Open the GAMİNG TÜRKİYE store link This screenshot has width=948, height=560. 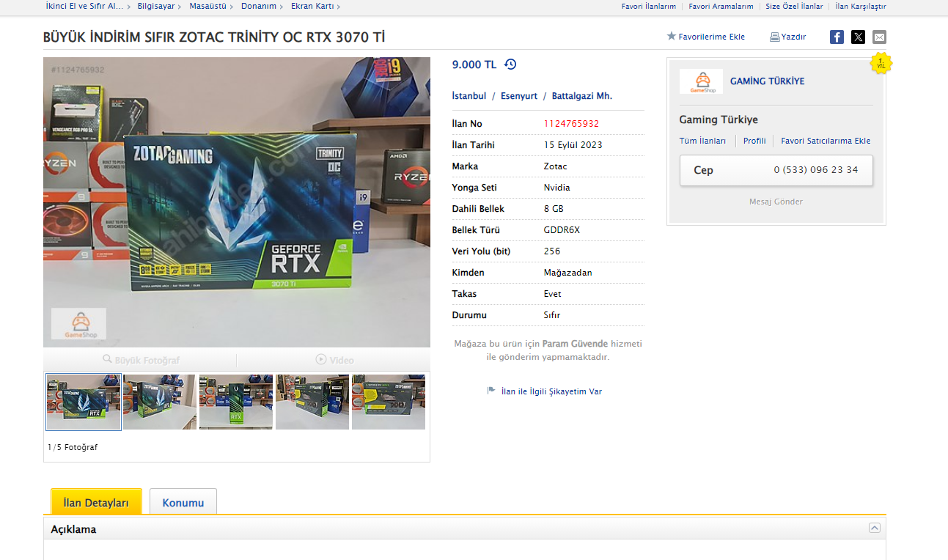click(x=767, y=81)
